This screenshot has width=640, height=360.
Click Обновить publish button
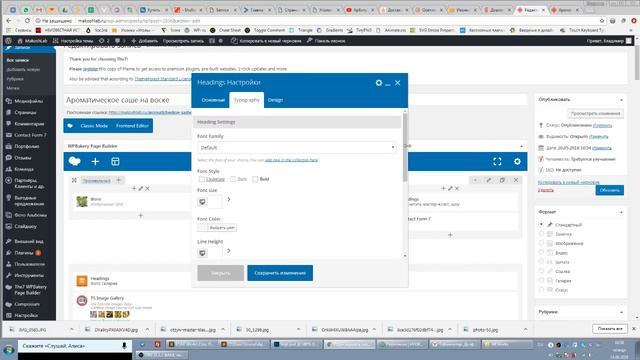pos(609,190)
